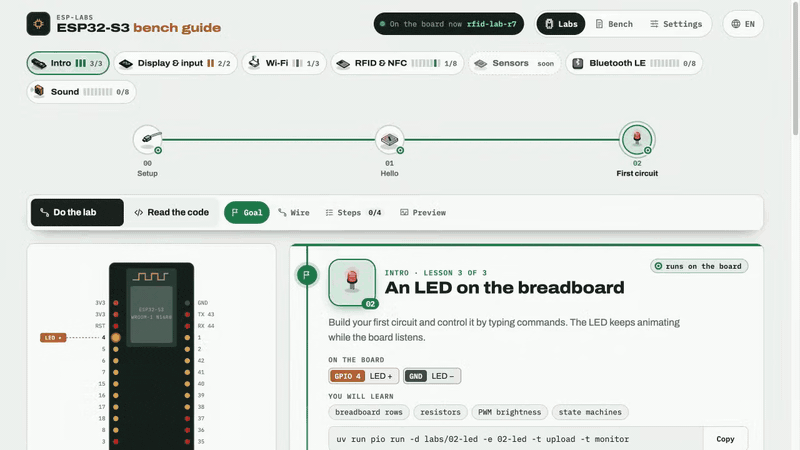This screenshot has height=450, width=800.
Task: Select the Sensors soon category tab
Action: coord(514,63)
